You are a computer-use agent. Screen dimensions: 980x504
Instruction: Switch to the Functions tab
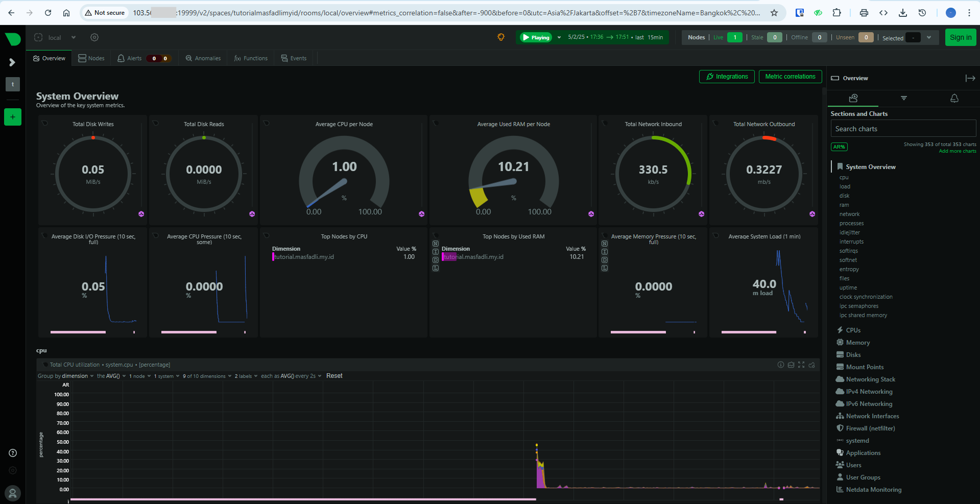click(x=251, y=58)
